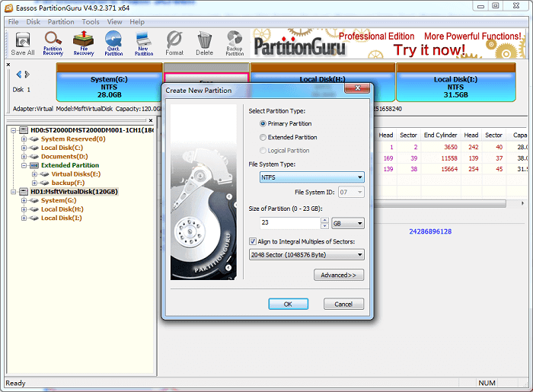Expand Documents(D:) tree node

pyautogui.click(x=24, y=157)
